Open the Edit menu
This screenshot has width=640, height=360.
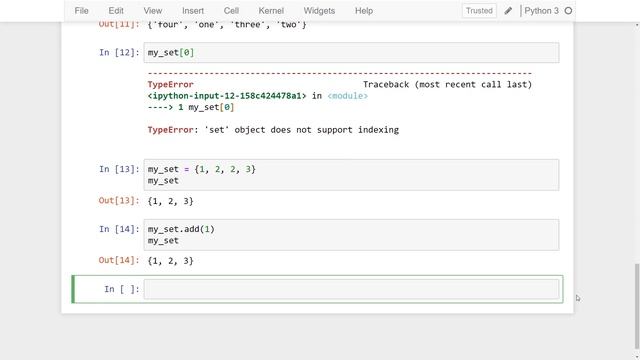tap(116, 11)
